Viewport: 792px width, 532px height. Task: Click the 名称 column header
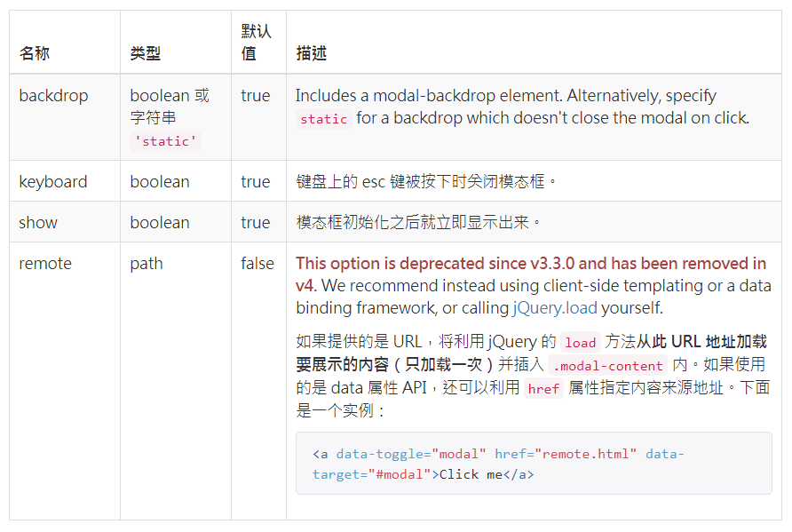click(x=35, y=53)
